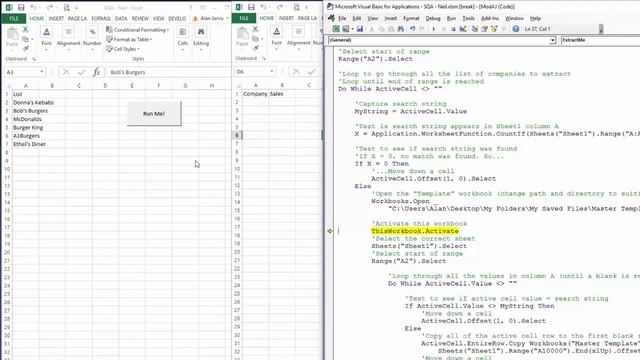The image size is (640, 360).
Task: Open Window menu in VBA editor
Action: coord(514,18)
